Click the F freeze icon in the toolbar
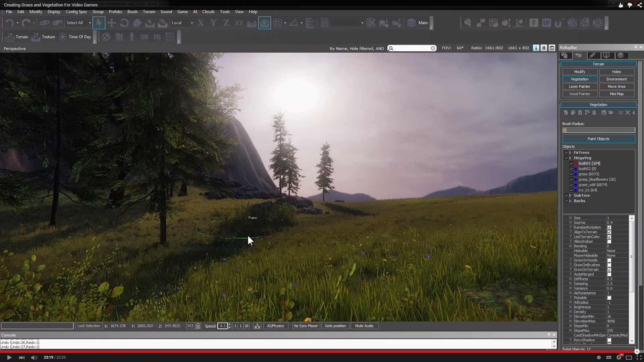644x362 pixels. click(534, 23)
